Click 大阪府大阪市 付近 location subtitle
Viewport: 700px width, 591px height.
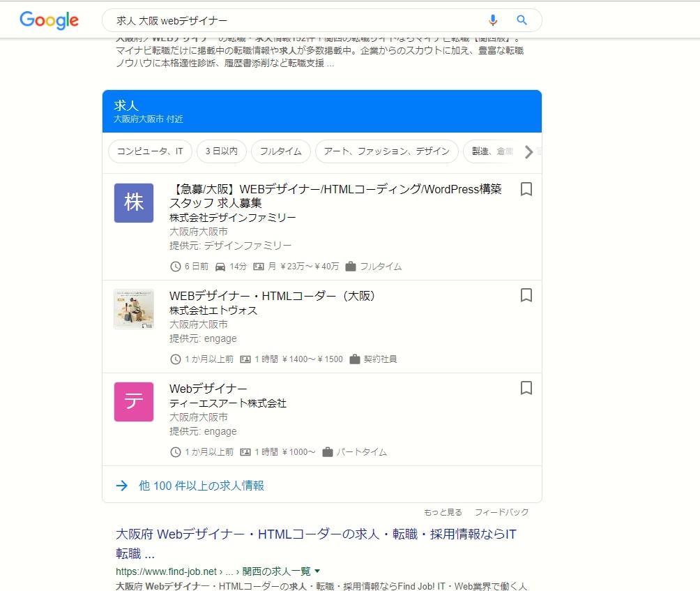click(149, 119)
